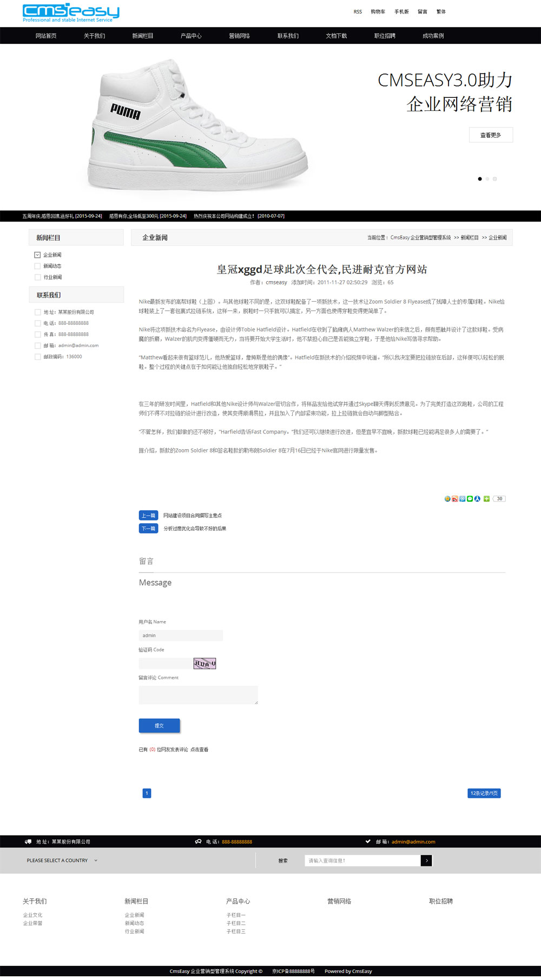Open footer 子栏目一 link

coord(236,915)
